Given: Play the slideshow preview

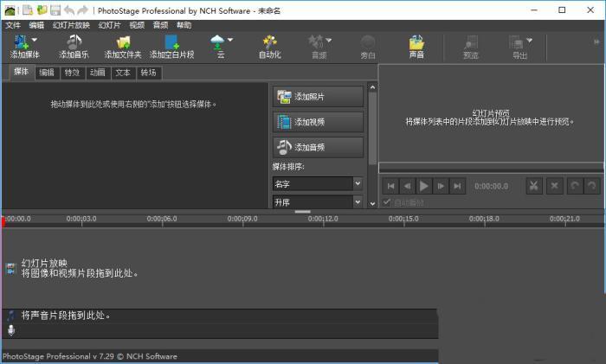Looking at the screenshot, I should click(424, 186).
